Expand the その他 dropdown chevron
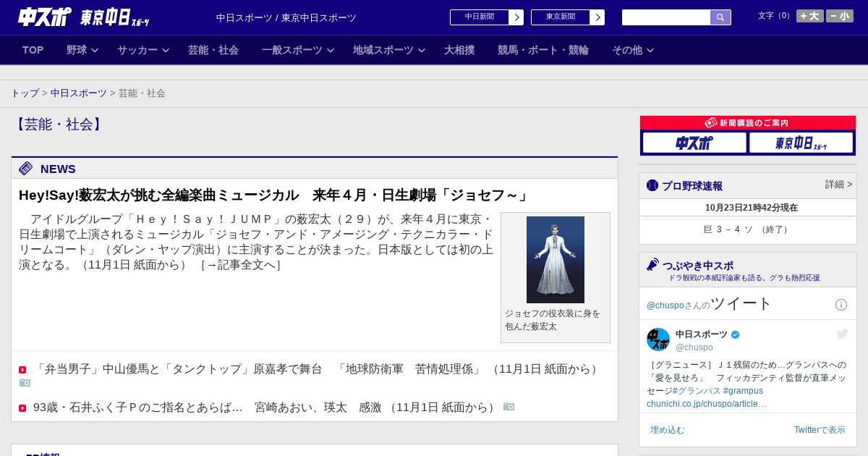The width and height of the screenshot is (868, 456). click(650, 50)
